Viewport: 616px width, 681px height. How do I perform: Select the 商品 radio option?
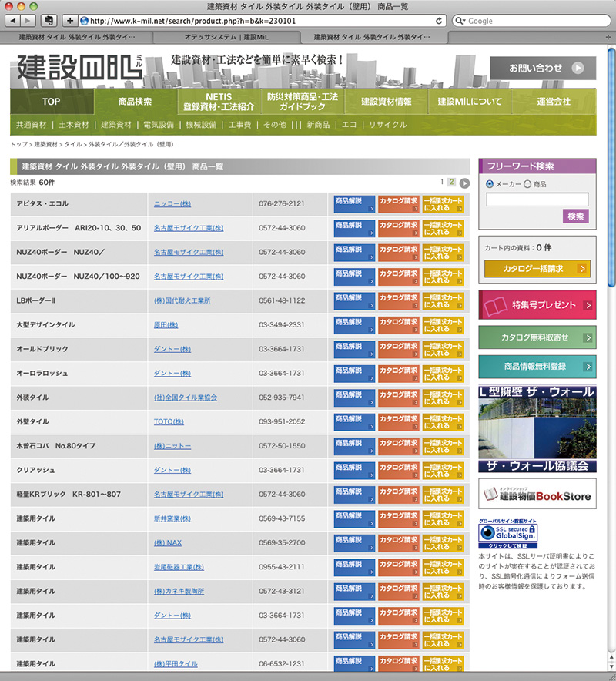tap(527, 184)
